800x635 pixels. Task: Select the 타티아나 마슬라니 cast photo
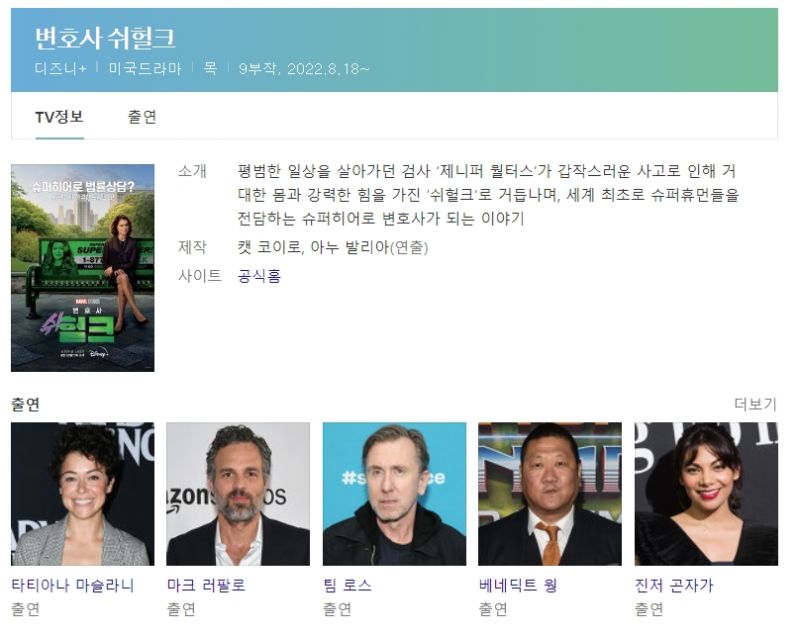click(x=83, y=494)
